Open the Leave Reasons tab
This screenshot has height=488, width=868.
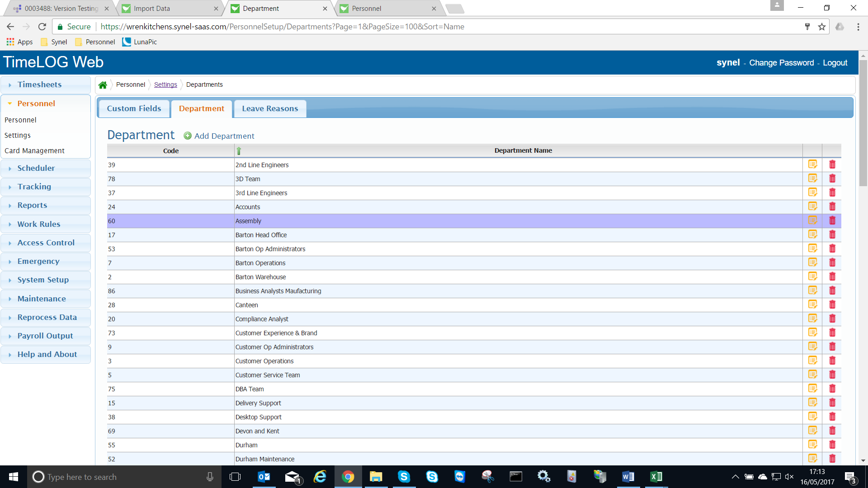(x=270, y=108)
